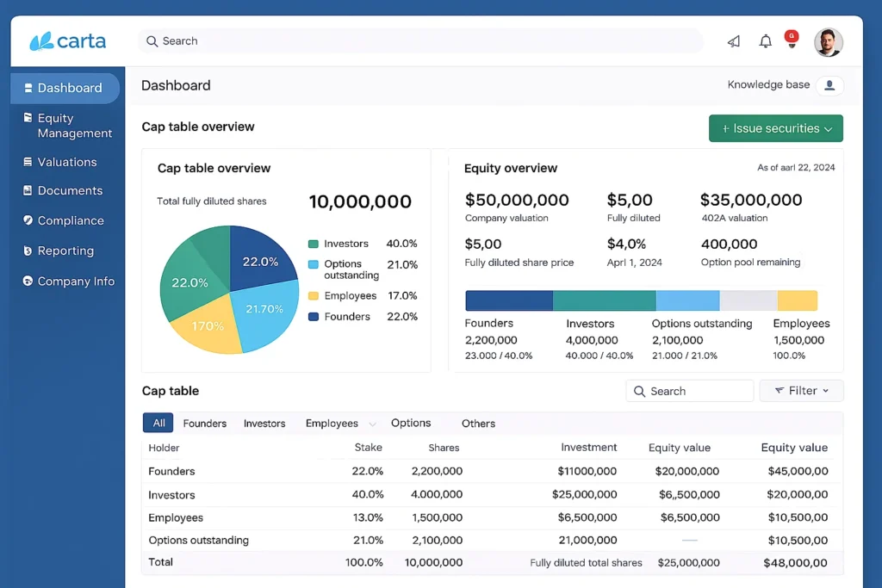This screenshot has height=588, width=882.
Task: Click the Cap table search field
Action: tap(689, 390)
